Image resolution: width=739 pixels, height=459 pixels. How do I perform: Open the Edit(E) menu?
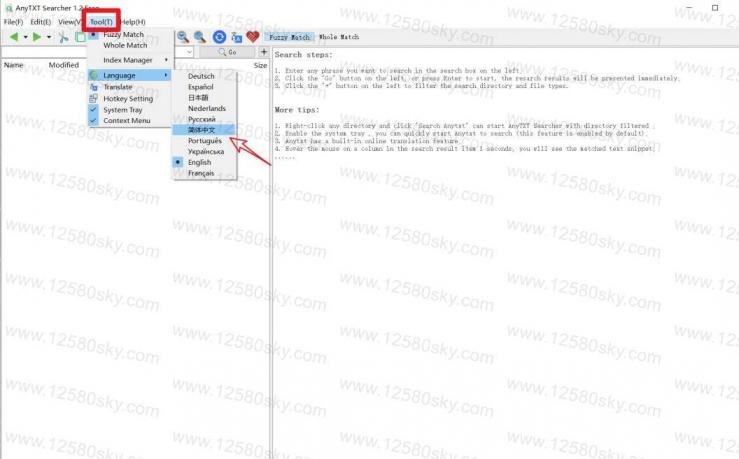tap(41, 22)
